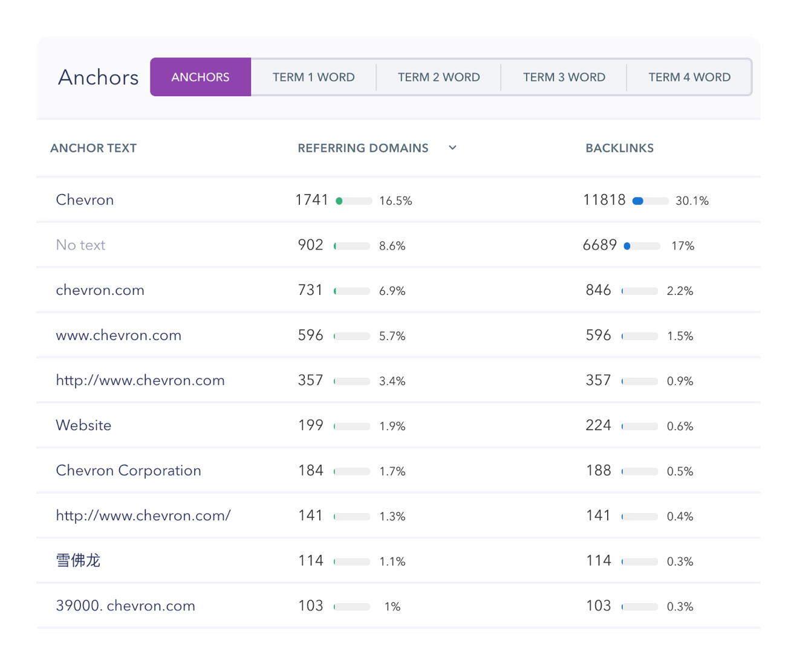Select the ANCHORS tab
Image resolution: width=797 pixels, height=672 pixels.
200,77
